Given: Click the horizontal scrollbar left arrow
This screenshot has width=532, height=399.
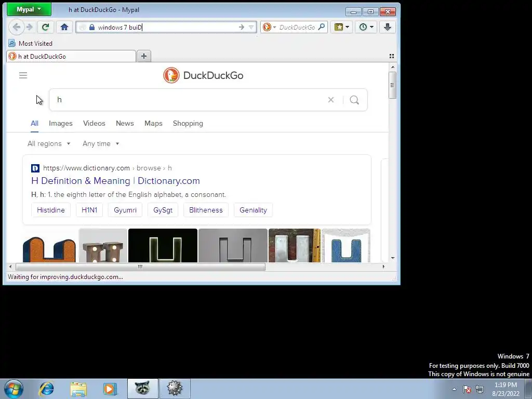Looking at the screenshot, I should click(x=10, y=267).
